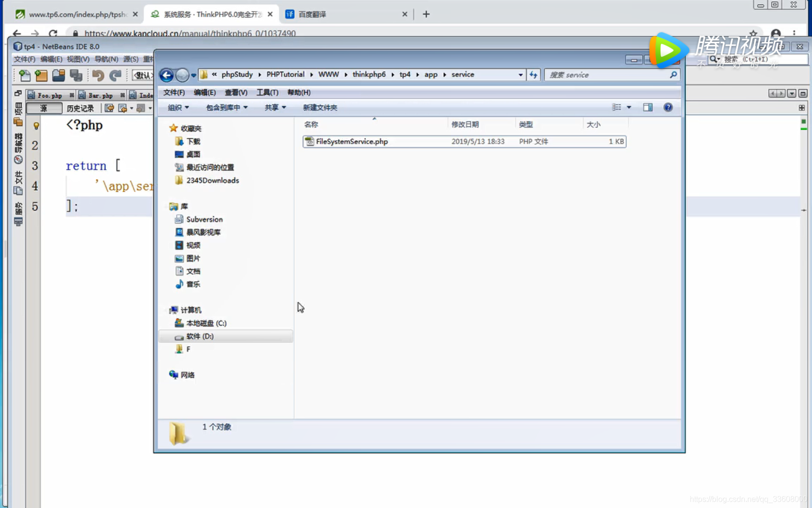
Task: Switch to Bar.php editor tab
Action: [101, 95]
